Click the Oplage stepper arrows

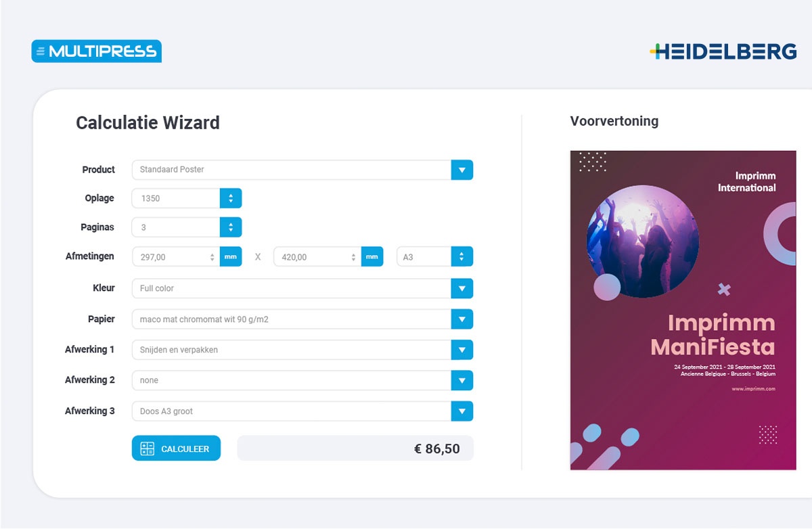(x=231, y=198)
